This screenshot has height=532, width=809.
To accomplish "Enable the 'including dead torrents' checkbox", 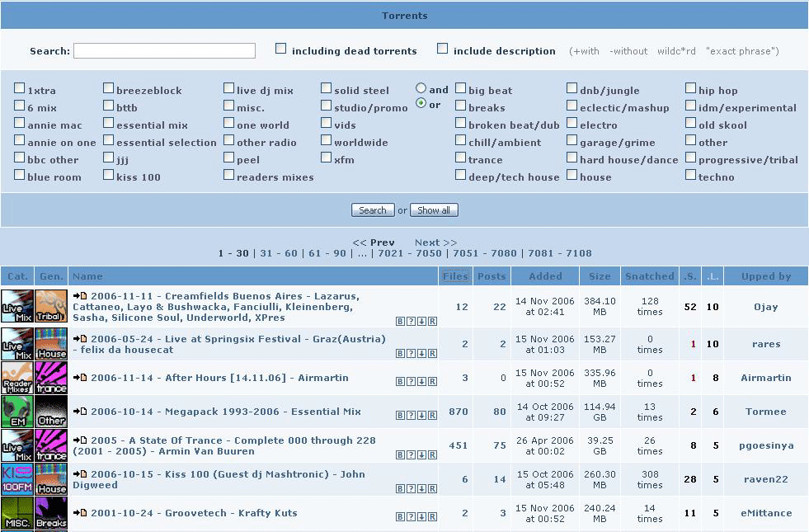I will (x=281, y=49).
